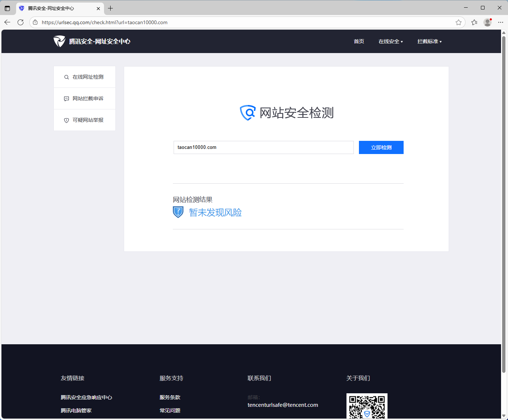
Task: Click the URL input field containing taocan10000.com
Action: (264, 147)
